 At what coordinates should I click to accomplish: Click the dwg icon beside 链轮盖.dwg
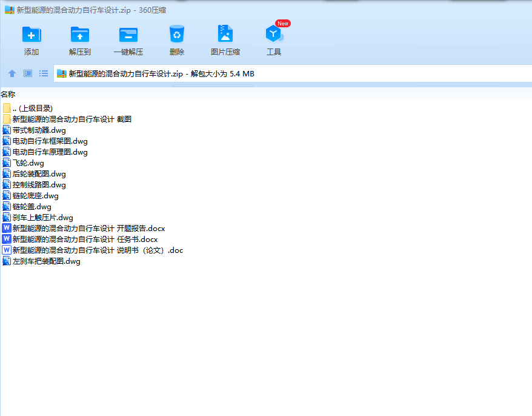(x=7, y=206)
